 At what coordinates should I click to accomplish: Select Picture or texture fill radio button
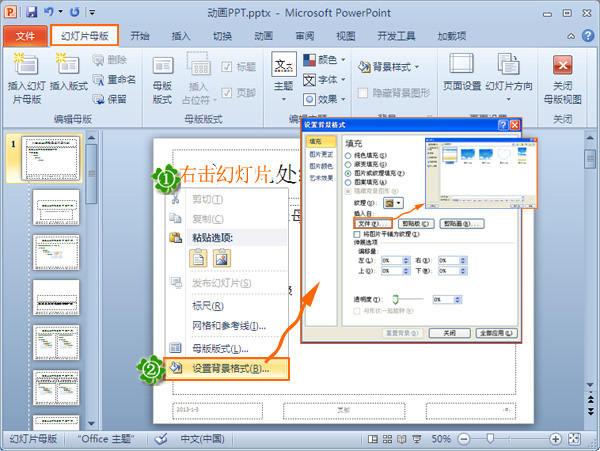[348, 173]
